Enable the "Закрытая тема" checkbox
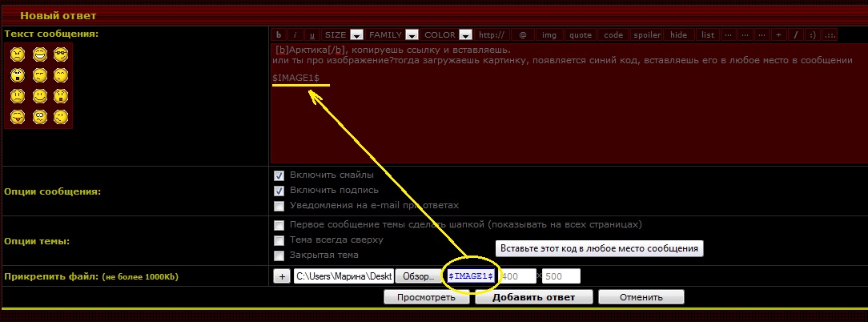This screenshot has height=322, width=868. (279, 256)
